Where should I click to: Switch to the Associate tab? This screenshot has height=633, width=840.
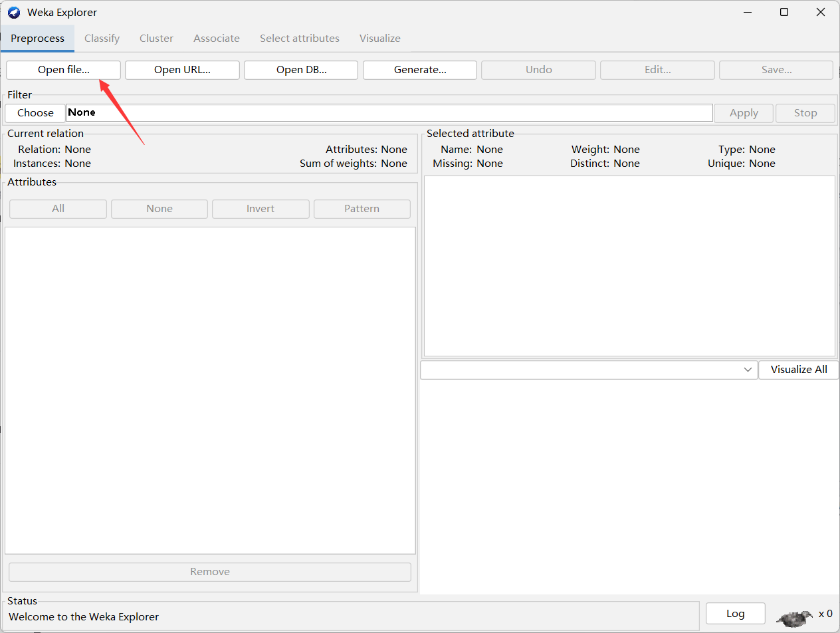[217, 39]
